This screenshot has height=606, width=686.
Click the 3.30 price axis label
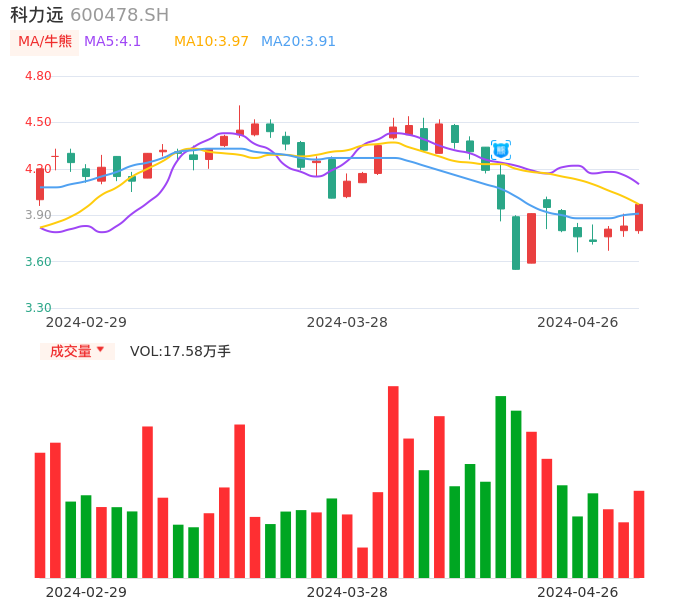click(x=38, y=308)
